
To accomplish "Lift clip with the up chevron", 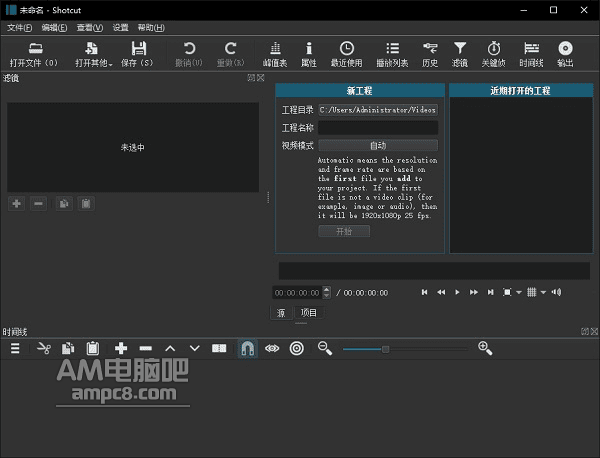I will coord(170,348).
